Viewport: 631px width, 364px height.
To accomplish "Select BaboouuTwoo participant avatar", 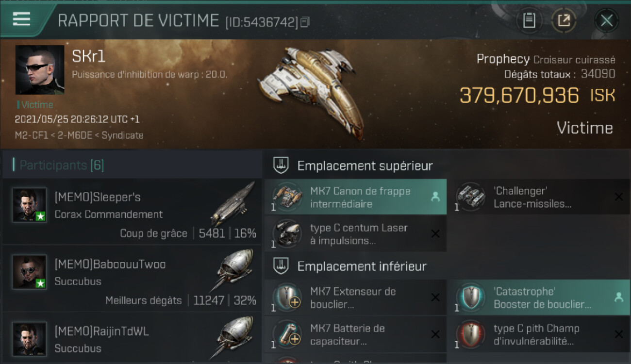I will pos(30,272).
